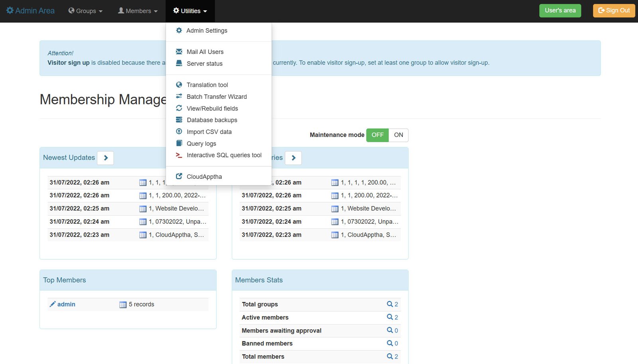Turn Maintenance mode OFF
The image size is (638, 364).
377,135
